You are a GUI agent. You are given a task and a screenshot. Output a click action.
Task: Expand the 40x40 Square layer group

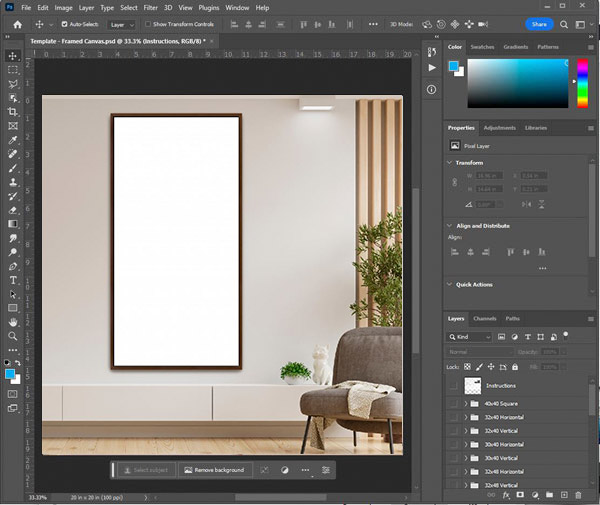coord(465,403)
